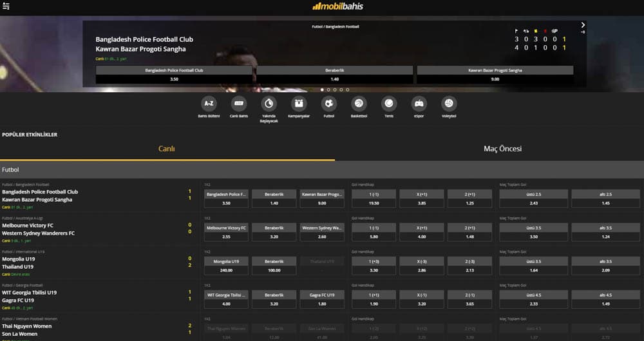Collapse the Futbol section header
The width and height of the screenshot is (644, 341).
click(x=322, y=170)
